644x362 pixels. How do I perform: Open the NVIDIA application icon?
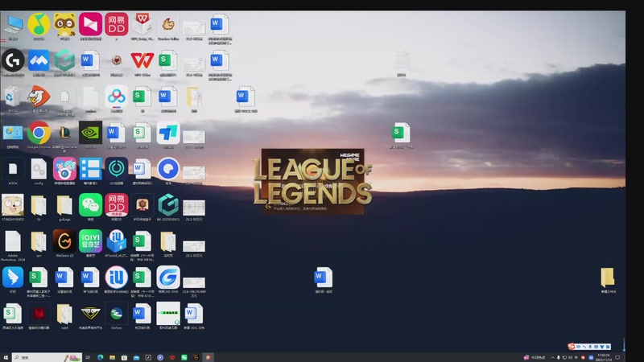click(x=90, y=133)
